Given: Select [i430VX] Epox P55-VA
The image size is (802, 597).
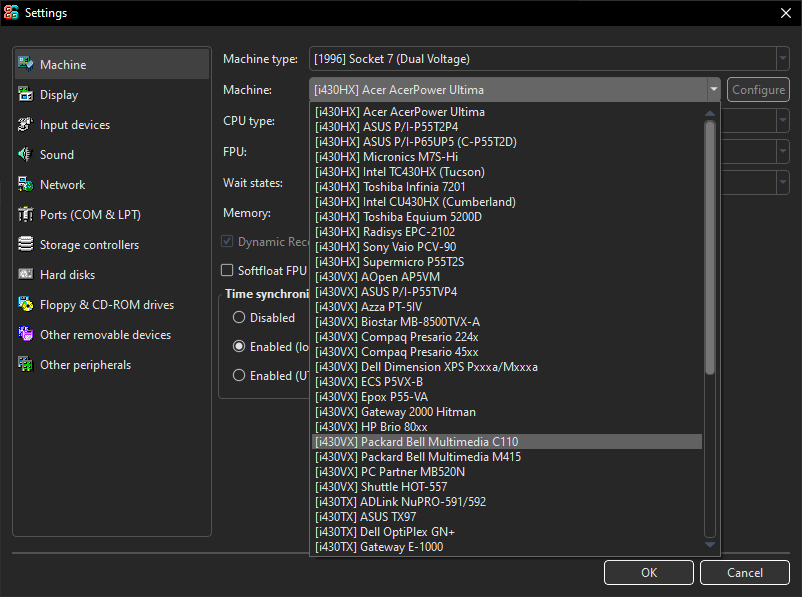Looking at the screenshot, I should [x=507, y=397].
